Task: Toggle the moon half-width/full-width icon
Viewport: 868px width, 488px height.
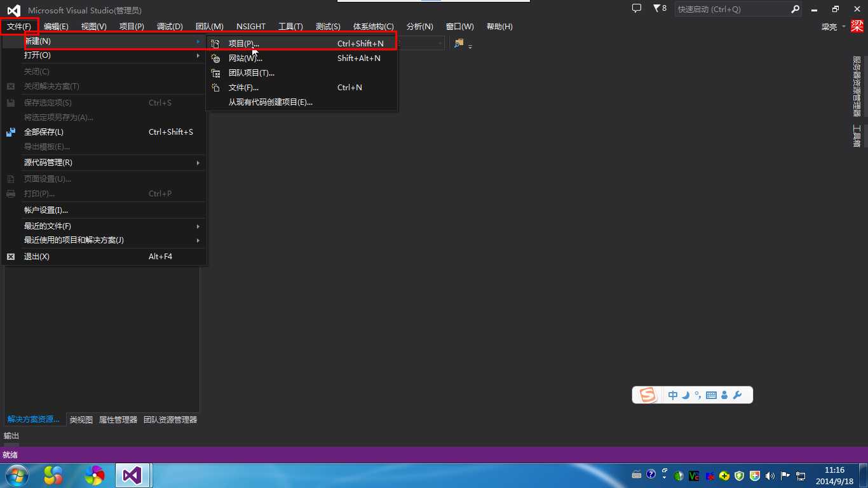Action: pyautogui.click(x=686, y=395)
